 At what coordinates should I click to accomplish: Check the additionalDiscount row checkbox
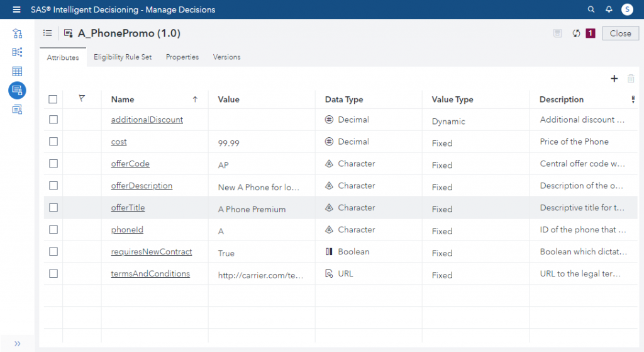point(53,120)
